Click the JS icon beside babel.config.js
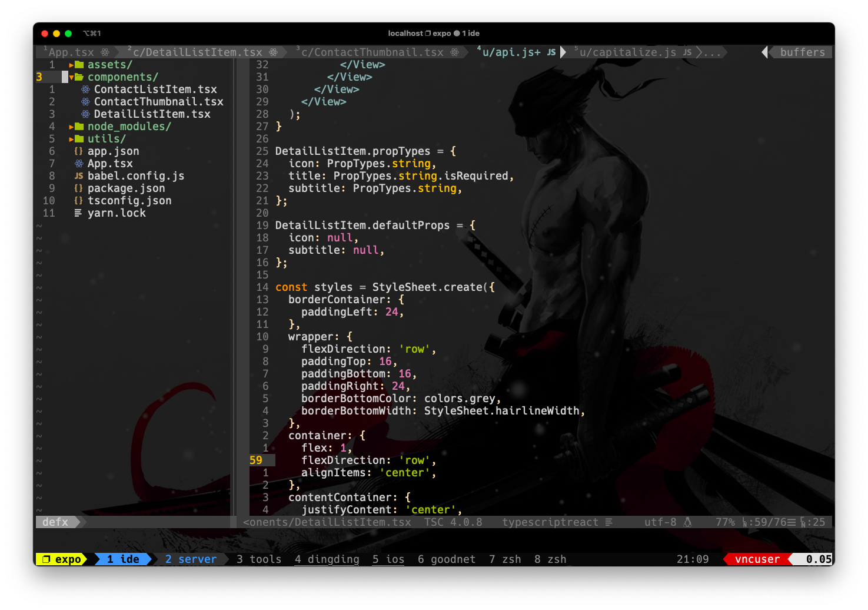This screenshot has width=868, height=610. coord(79,176)
